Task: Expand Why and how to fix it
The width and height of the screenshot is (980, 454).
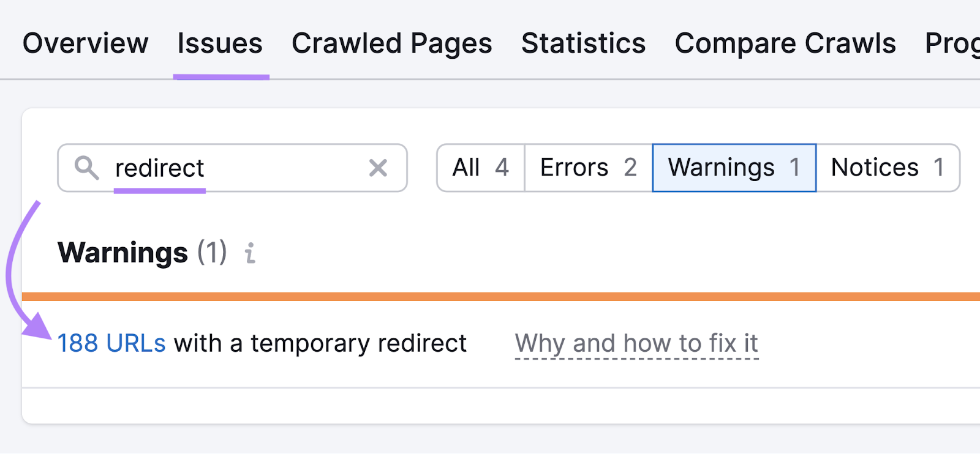Action: click(x=637, y=343)
